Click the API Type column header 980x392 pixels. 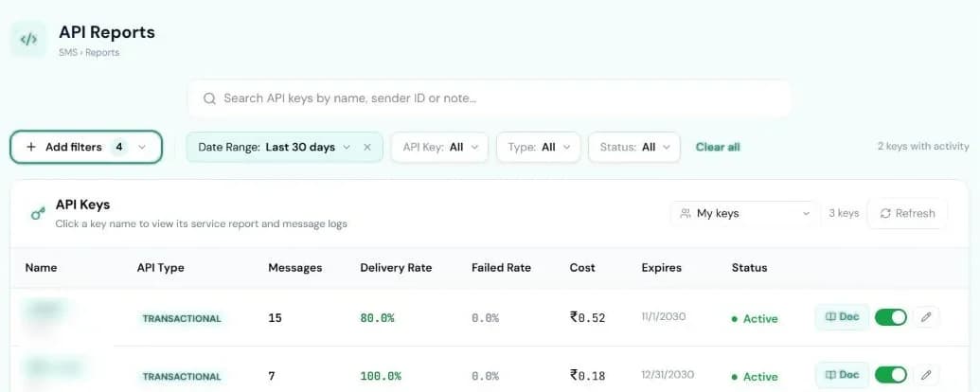pos(161,268)
